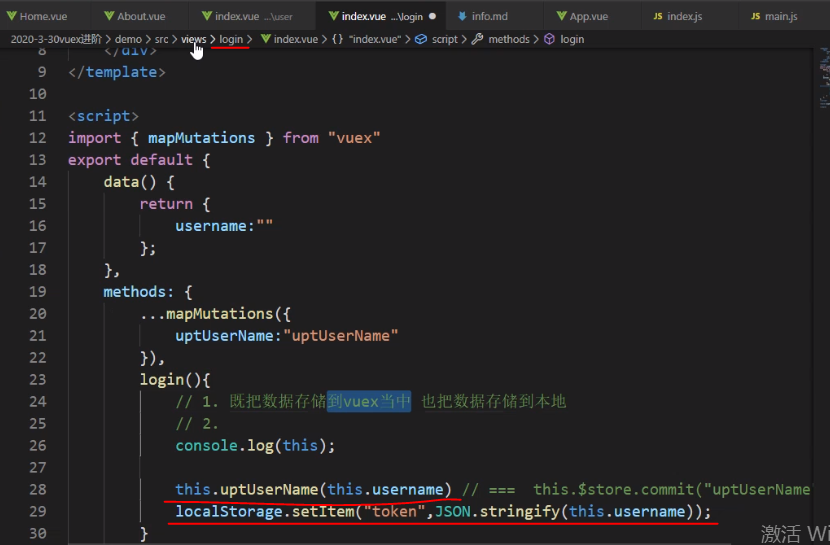The image size is (830, 545).
Task: Expand the chevron after demo breadcrumb
Action: click(x=148, y=39)
